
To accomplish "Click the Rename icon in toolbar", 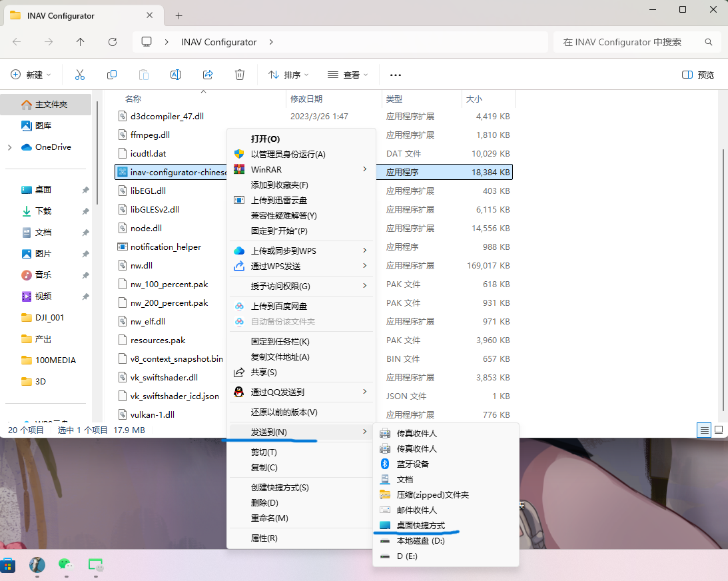I will (x=176, y=75).
